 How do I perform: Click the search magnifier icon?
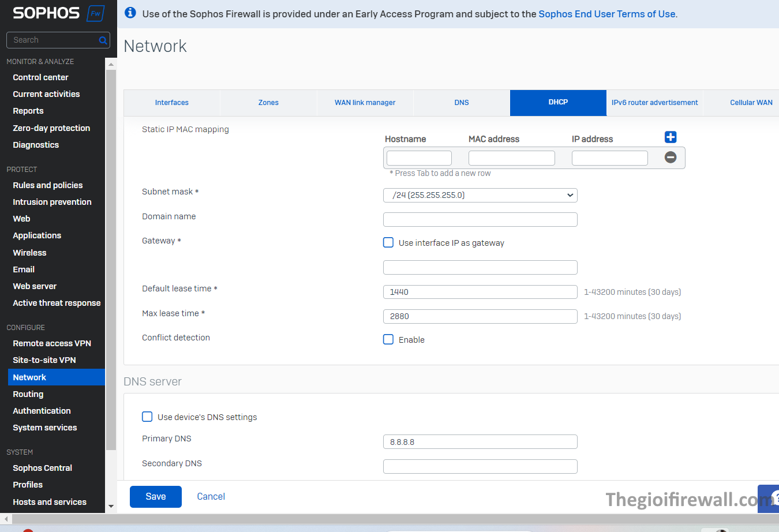click(103, 40)
